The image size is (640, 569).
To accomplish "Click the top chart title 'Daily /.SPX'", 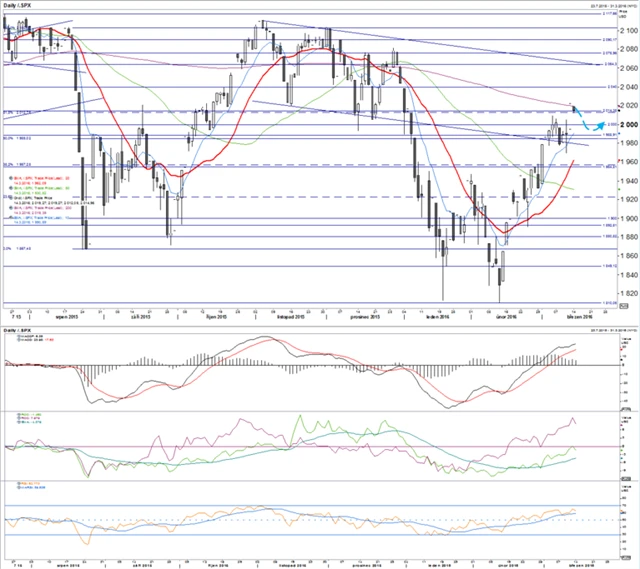I will 17,5.
